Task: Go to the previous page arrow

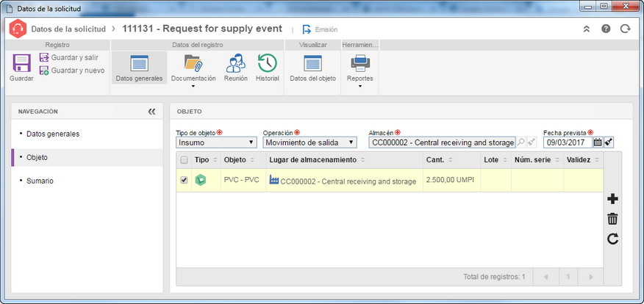Action: (x=545, y=277)
